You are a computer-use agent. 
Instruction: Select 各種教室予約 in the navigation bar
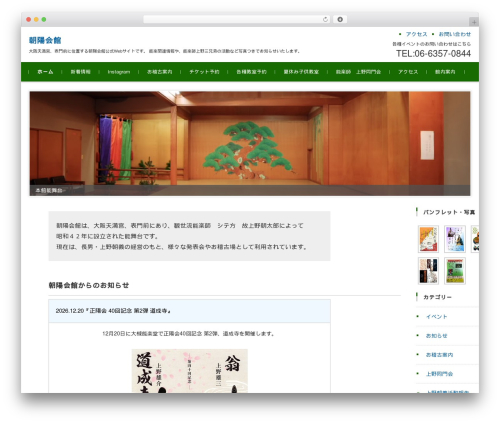251,72
